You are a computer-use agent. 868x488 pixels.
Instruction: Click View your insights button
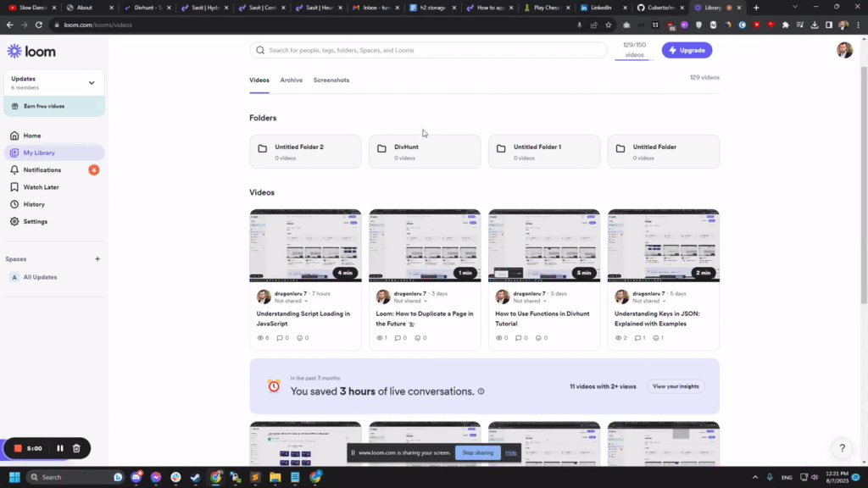(676, 386)
